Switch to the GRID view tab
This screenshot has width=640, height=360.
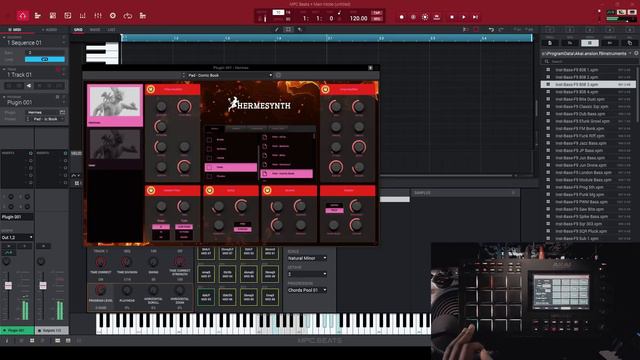(x=78, y=30)
